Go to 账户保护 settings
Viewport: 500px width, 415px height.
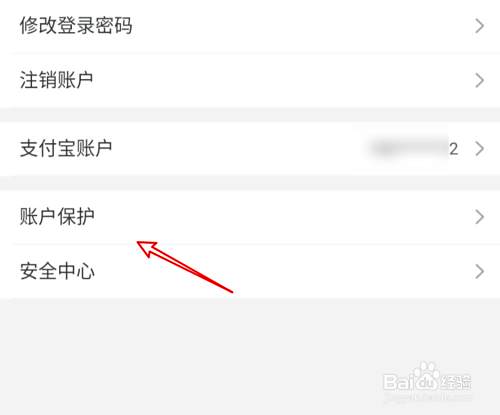point(250,217)
